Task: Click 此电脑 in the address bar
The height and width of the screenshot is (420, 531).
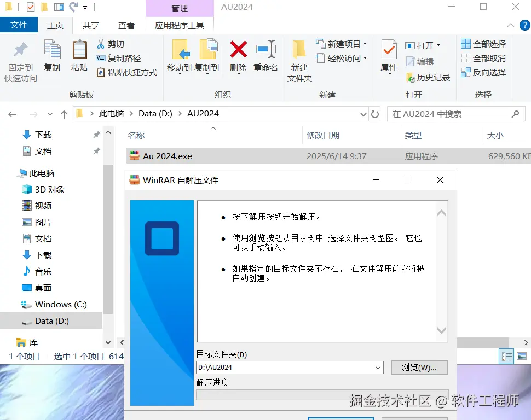Action: [x=112, y=114]
